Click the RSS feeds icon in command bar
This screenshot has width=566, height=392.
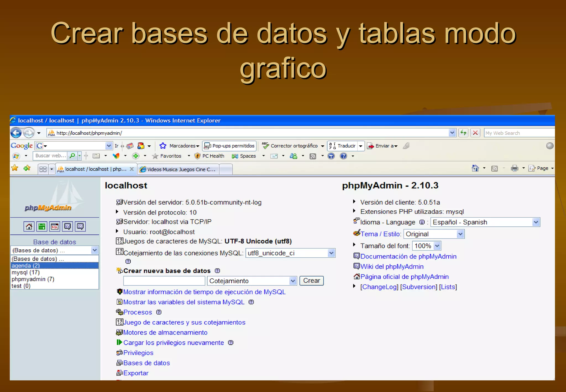pyautogui.click(x=494, y=168)
